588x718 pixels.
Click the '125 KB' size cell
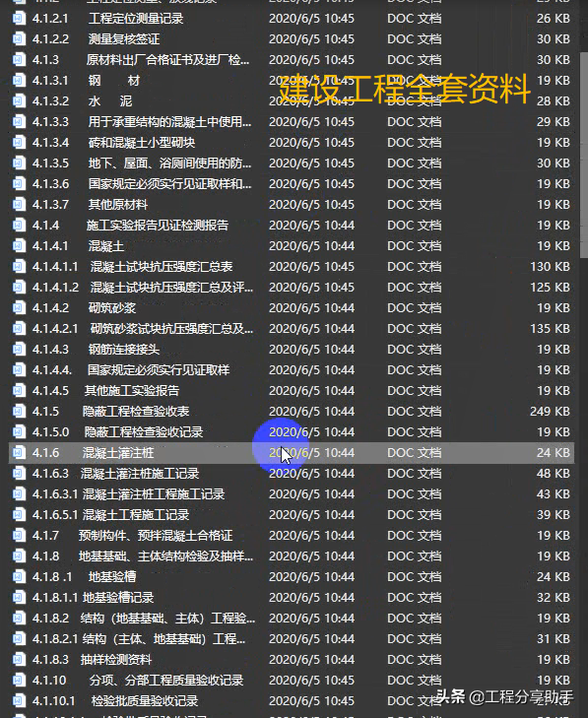pyautogui.click(x=550, y=288)
